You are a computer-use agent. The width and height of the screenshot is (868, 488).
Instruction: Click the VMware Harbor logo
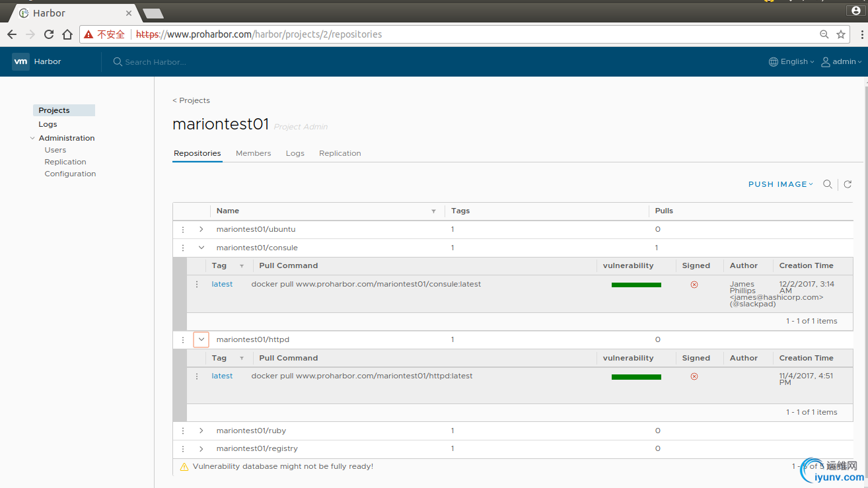coord(20,61)
